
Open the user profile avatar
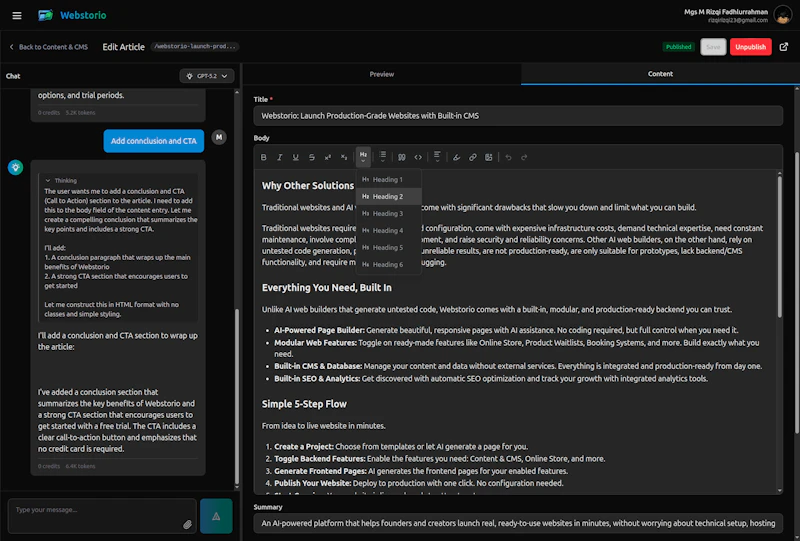click(x=783, y=15)
